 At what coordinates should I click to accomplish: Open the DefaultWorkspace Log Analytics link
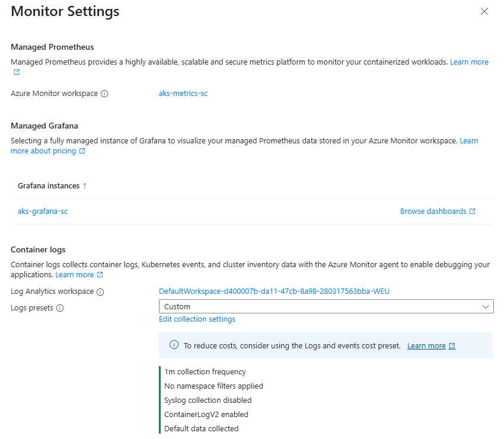274,291
